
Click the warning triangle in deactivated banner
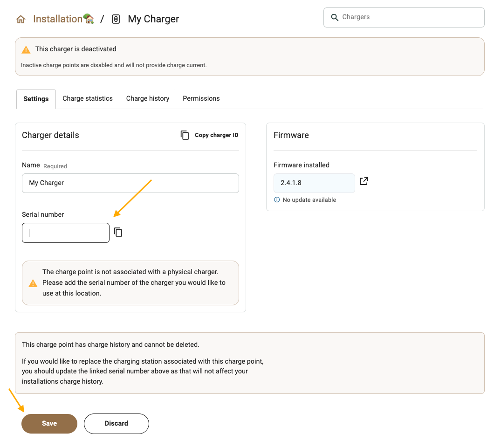click(x=26, y=49)
